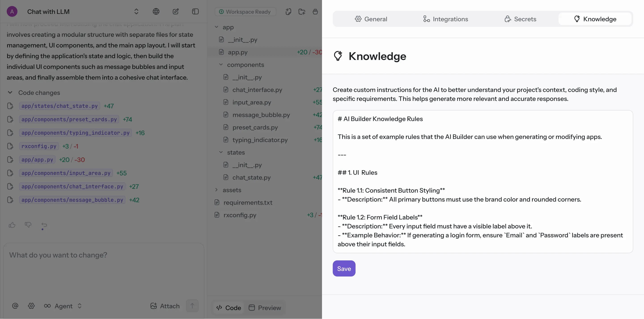Open the Secrets tab
Screen dimensions: 644x319
pyautogui.click(x=520, y=19)
